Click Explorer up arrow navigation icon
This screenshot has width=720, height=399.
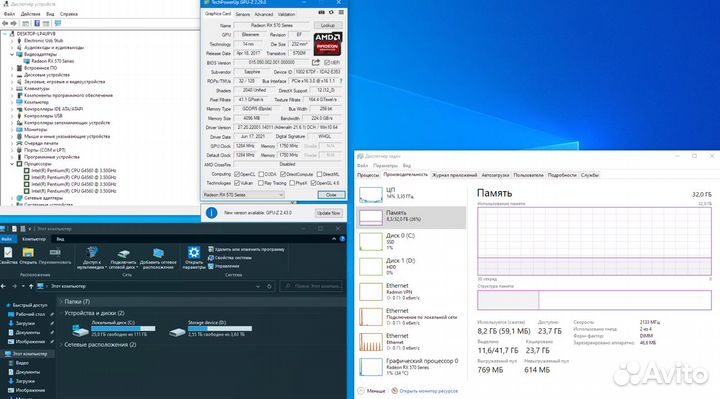click(31, 286)
